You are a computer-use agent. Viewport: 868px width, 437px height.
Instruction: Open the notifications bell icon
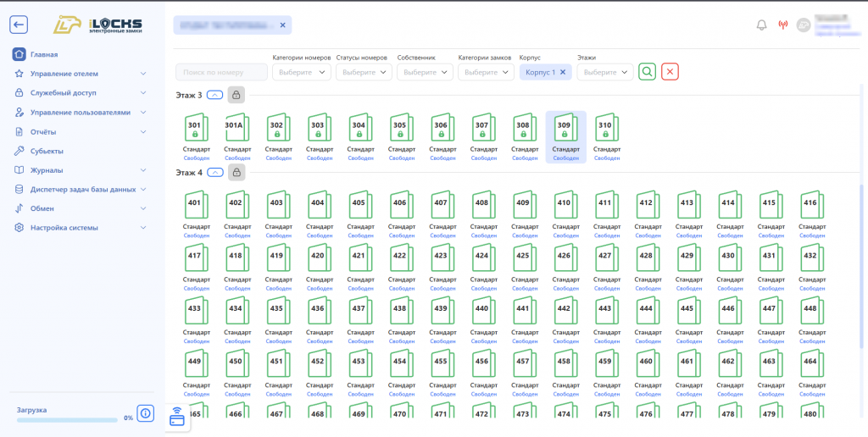(762, 25)
